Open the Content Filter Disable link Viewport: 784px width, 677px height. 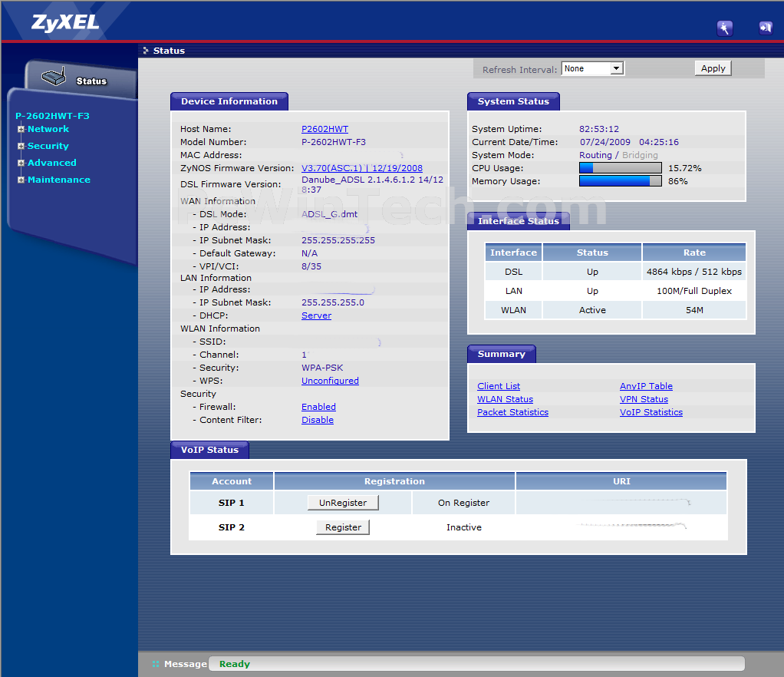(318, 420)
